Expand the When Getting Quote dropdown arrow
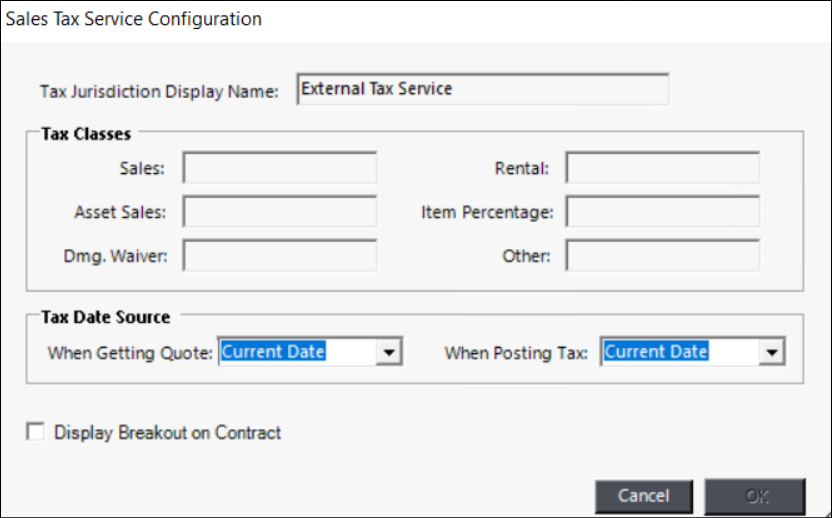Image resolution: width=832 pixels, height=518 pixels. click(x=392, y=352)
